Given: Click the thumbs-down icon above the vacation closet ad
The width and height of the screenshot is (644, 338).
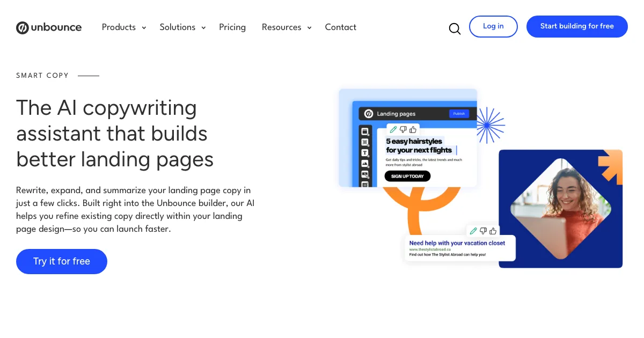Looking at the screenshot, I should point(483,231).
